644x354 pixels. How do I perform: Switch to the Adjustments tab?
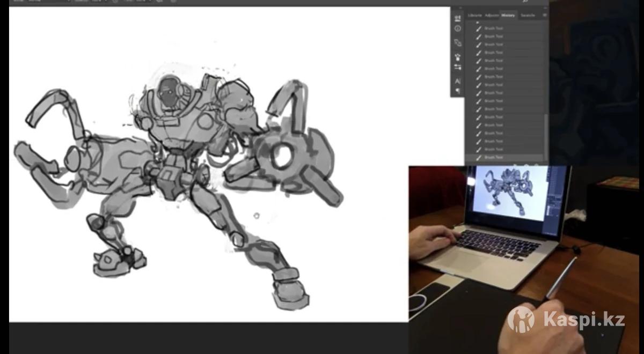491,15
